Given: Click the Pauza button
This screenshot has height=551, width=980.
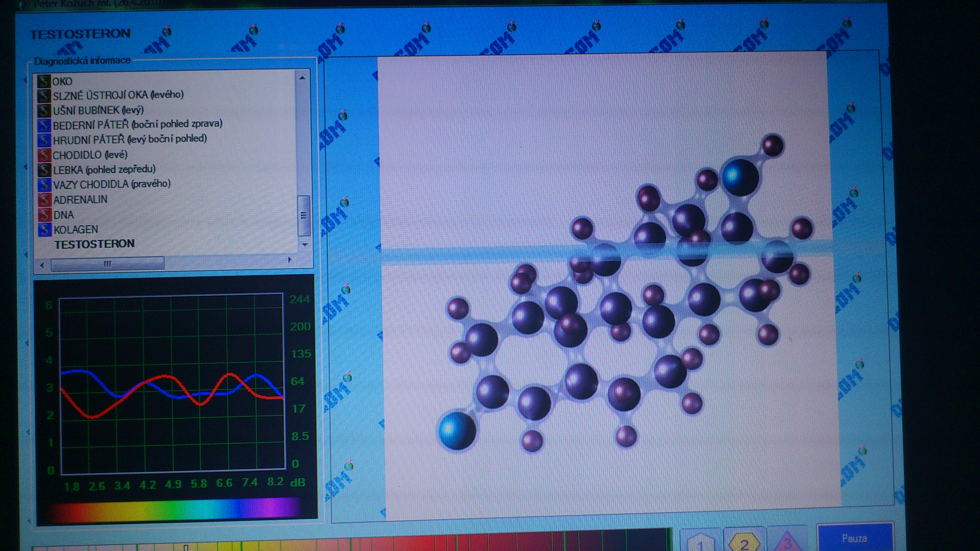Looking at the screenshot, I should [x=854, y=538].
